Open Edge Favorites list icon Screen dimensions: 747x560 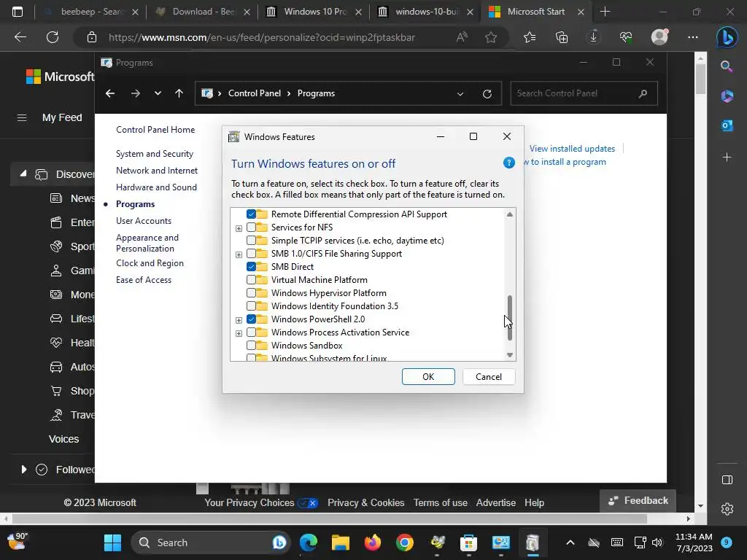[530, 37]
